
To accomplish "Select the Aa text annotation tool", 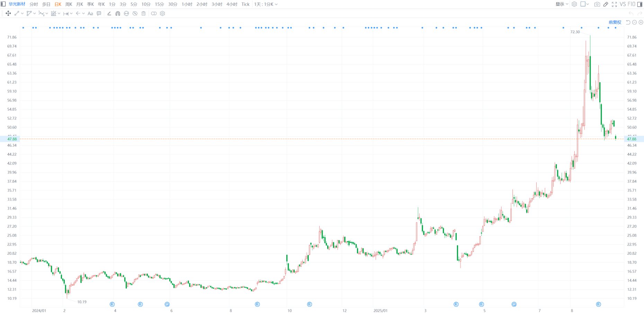I will [x=90, y=14].
